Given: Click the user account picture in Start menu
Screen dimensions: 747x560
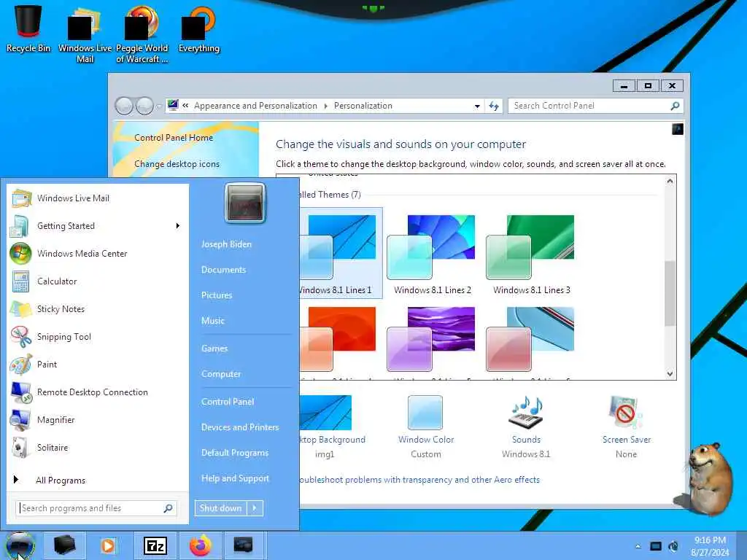Looking at the screenshot, I should tap(245, 203).
